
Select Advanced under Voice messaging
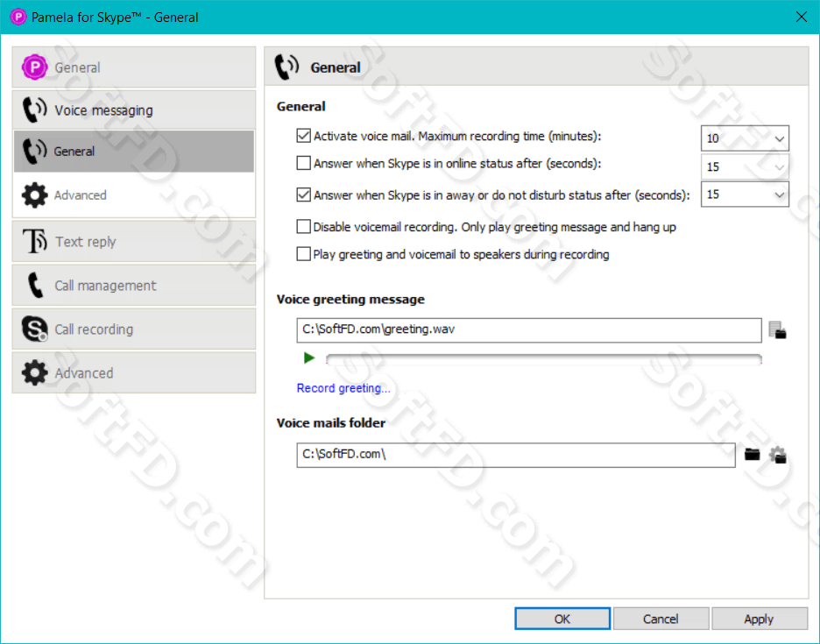(x=134, y=195)
